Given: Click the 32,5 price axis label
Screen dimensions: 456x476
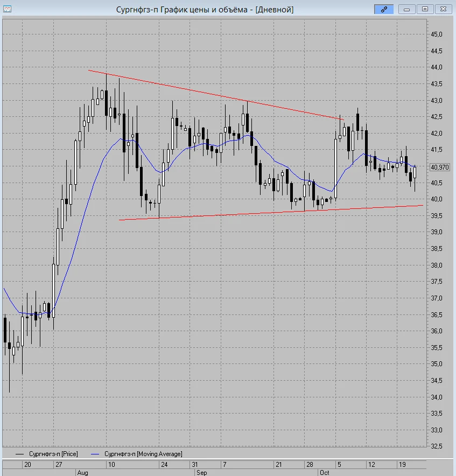Looking at the screenshot, I should (x=437, y=446).
